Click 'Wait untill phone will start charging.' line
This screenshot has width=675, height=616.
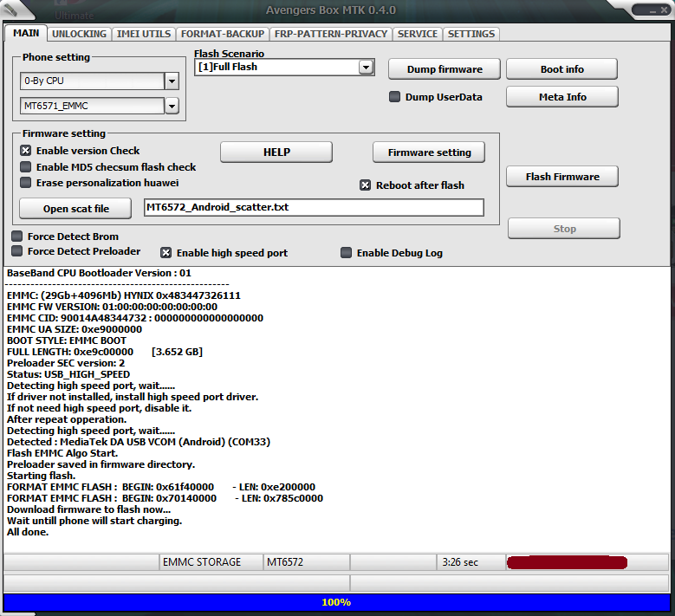94,521
